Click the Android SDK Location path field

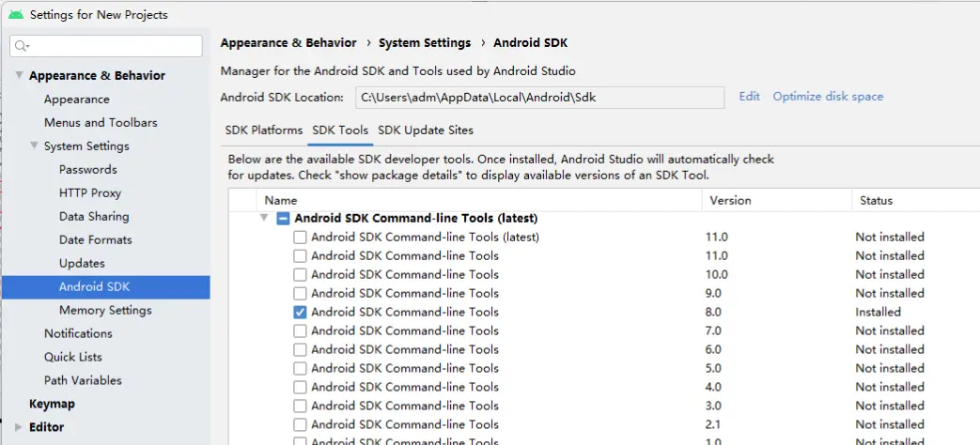[x=540, y=98]
